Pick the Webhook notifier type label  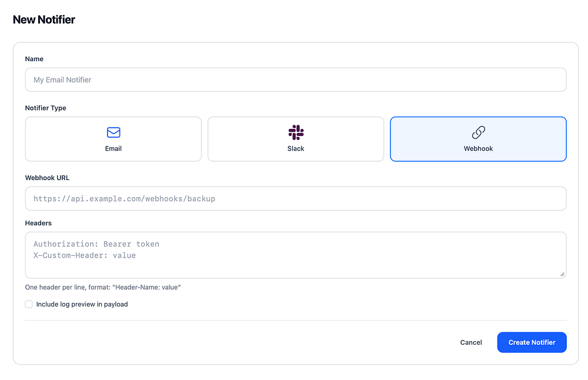pos(478,149)
